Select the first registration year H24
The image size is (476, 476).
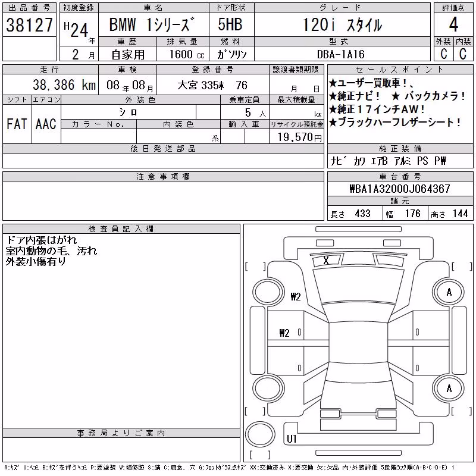click(x=76, y=30)
